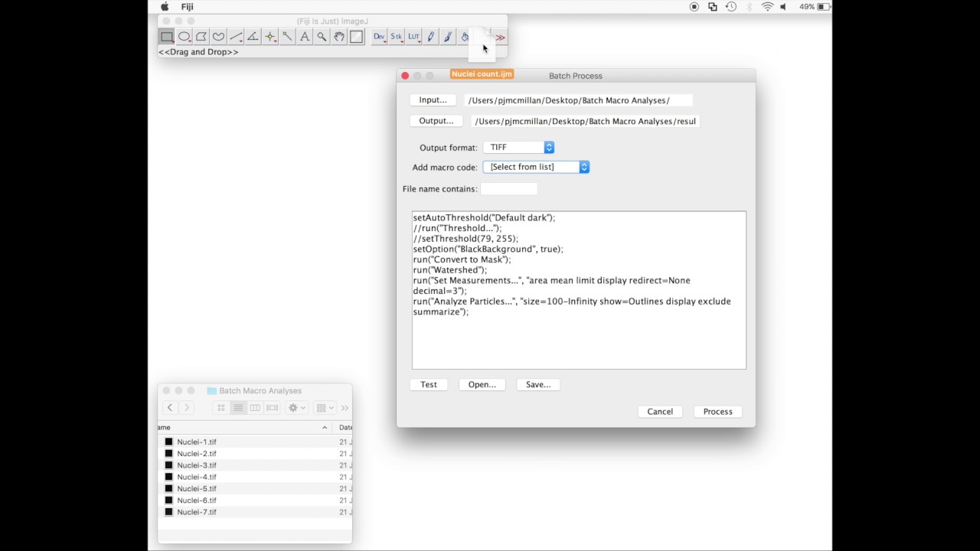Open Finder action gear menu
The image size is (980, 551).
296,408
